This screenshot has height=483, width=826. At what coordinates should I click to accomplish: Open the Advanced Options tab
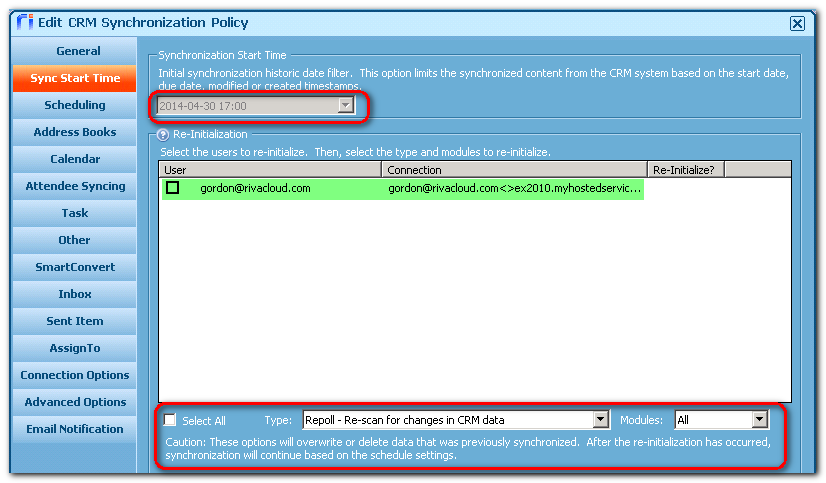click(x=74, y=402)
